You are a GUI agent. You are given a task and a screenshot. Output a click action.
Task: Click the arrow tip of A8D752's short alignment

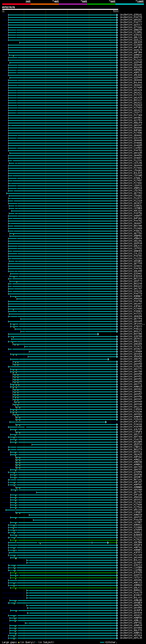point(108,359)
